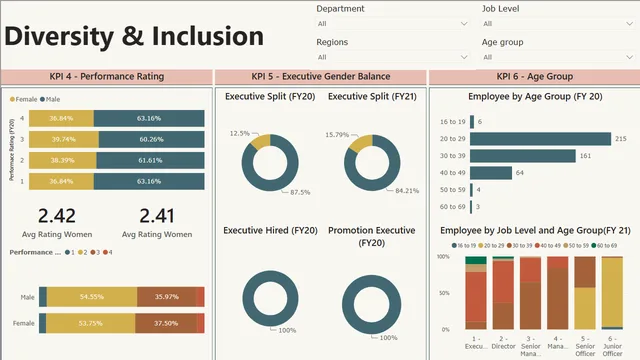This screenshot has width=640, height=360.
Task: Select the 63.16% male segment of rating 4
Action: point(149,118)
